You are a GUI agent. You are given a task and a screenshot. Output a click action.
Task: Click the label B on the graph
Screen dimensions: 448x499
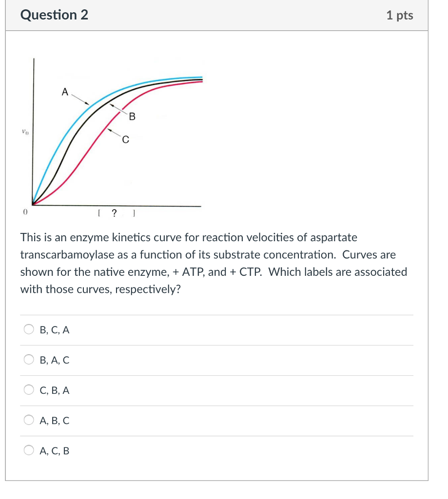pos(133,116)
